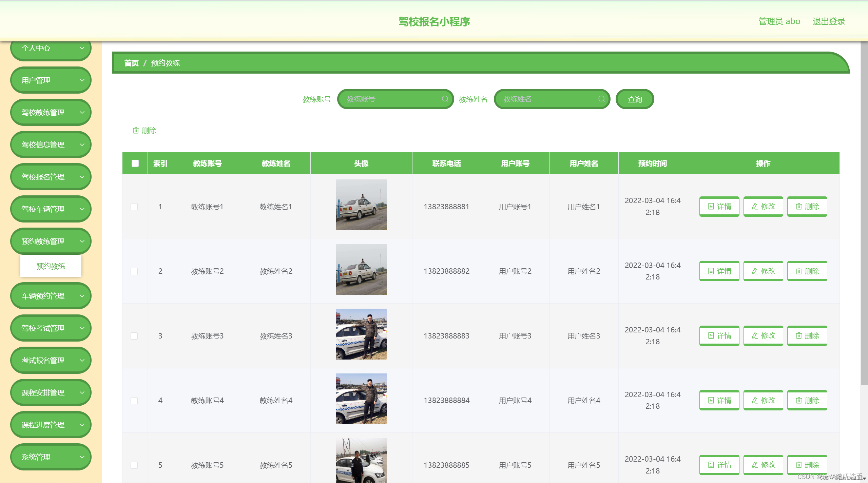
Task: Click 修改 for row 教练账号4
Action: [x=763, y=400]
